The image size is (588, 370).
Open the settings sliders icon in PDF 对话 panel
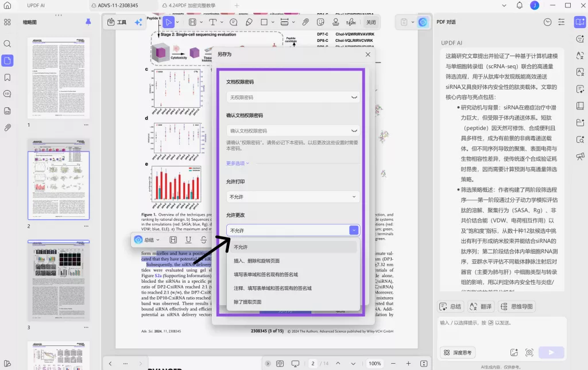tap(562, 22)
